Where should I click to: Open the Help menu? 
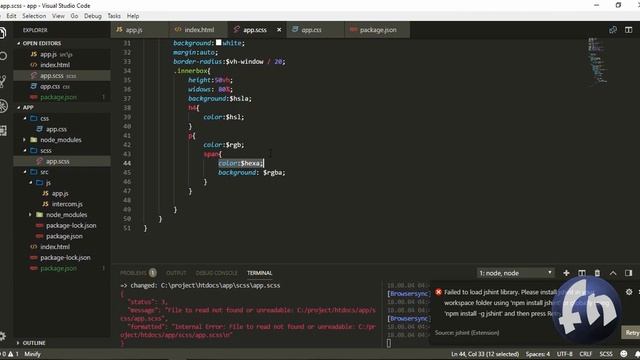click(x=133, y=16)
